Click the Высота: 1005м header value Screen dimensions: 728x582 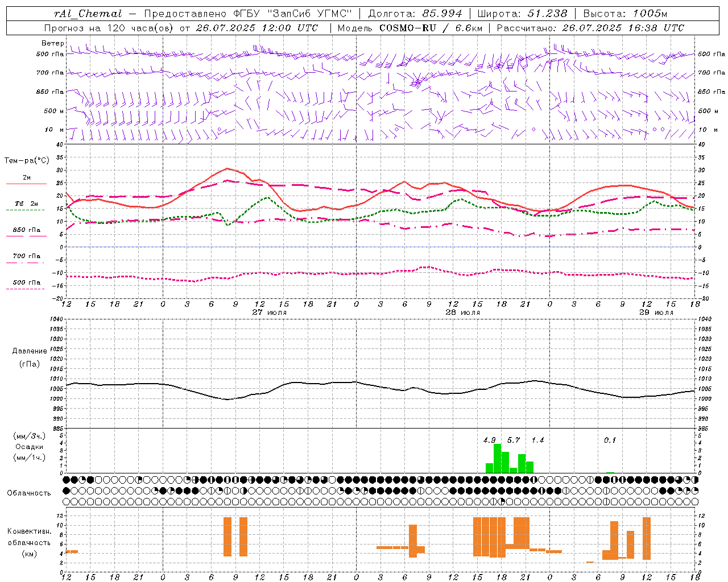(x=625, y=14)
